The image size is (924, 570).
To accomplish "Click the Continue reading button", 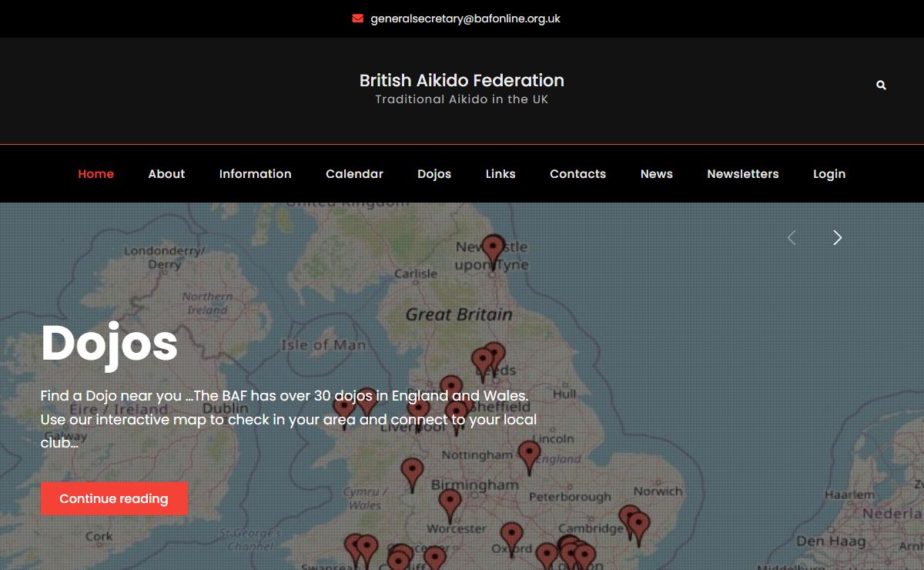I will point(114,498).
